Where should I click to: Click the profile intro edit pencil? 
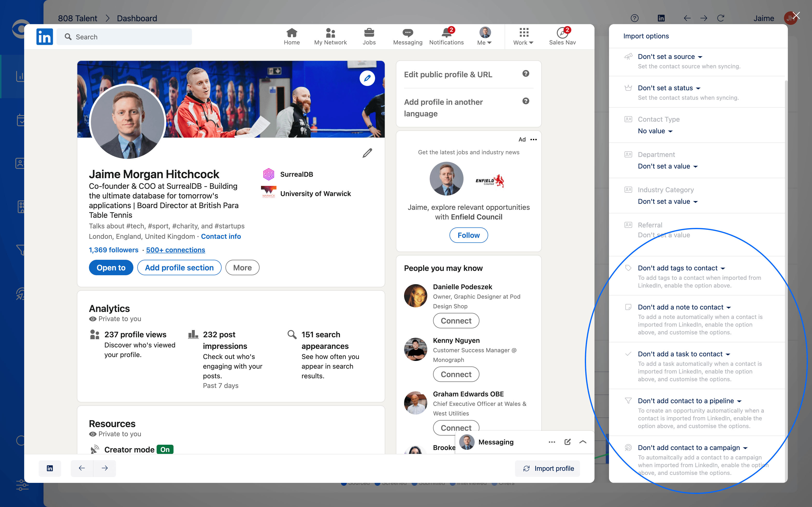click(x=367, y=153)
